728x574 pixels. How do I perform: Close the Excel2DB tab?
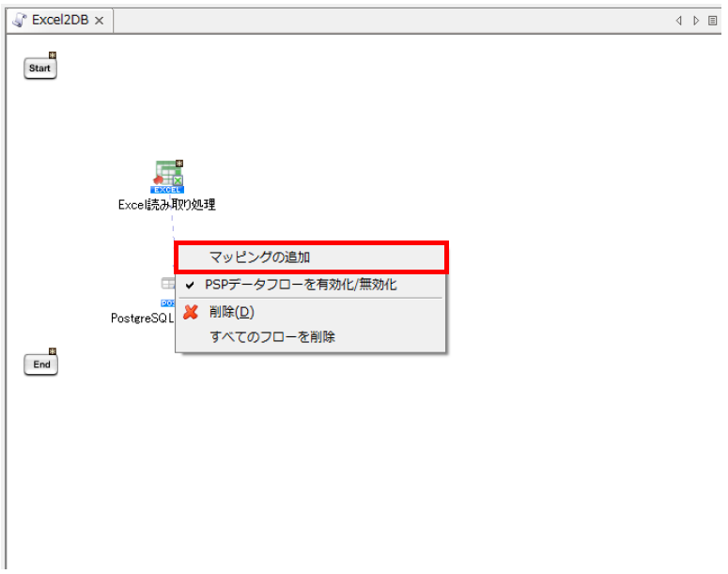click(x=100, y=21)
